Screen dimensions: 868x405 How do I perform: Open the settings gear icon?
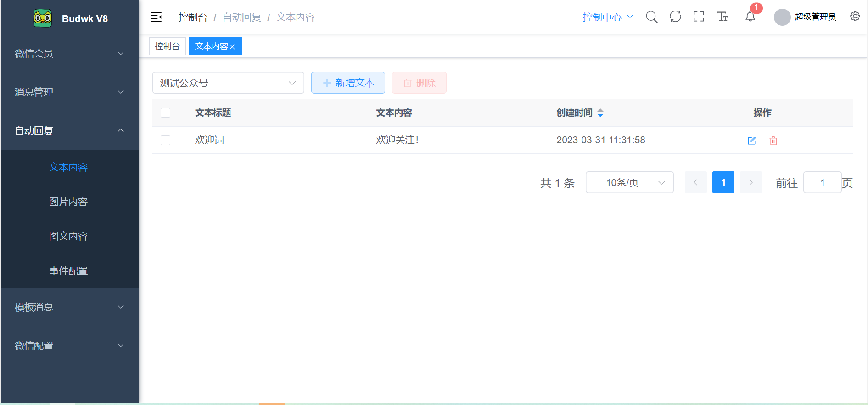(x=855, y=17)
